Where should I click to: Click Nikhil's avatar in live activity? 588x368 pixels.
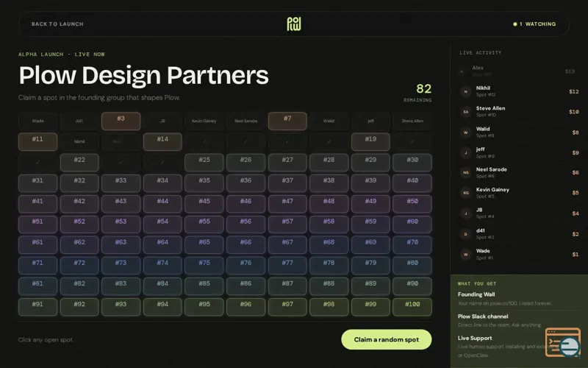[465, 91]
